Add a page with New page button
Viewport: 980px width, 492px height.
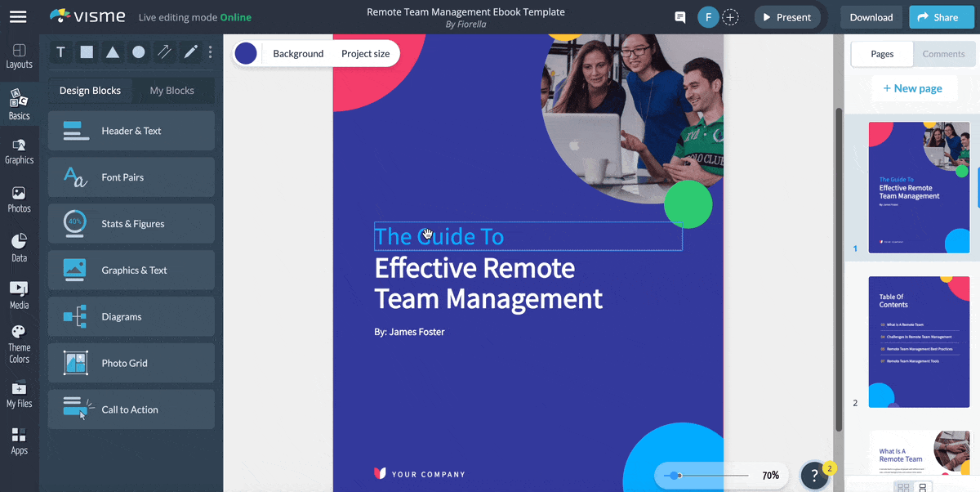pyautogui.click(x=912, y=88)
